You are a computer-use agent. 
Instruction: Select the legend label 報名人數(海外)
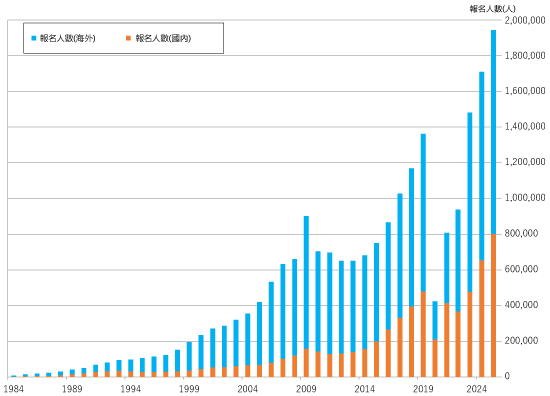coord(67,38)
